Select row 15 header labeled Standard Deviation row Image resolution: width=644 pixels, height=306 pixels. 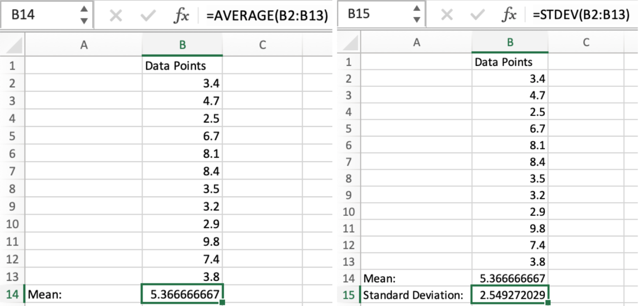pos(349,295)
